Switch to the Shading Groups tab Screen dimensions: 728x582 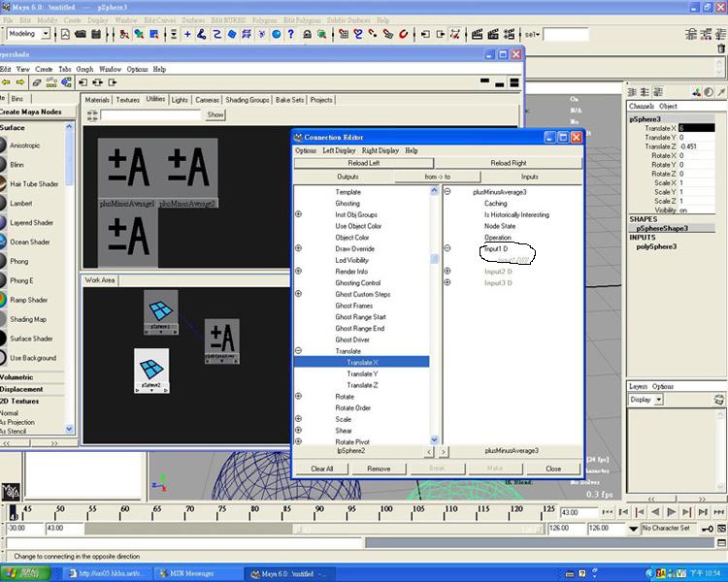247,100
